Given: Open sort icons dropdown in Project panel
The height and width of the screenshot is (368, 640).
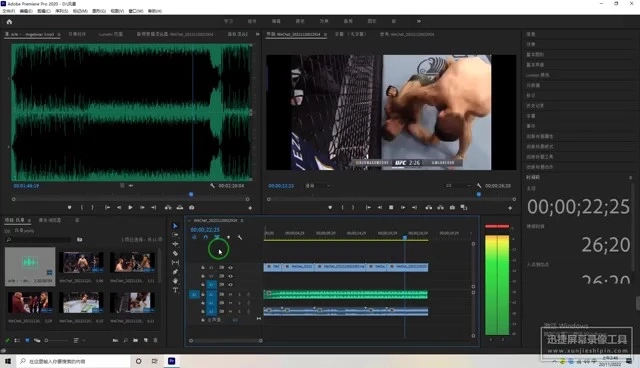Looking at the screenshot, I should coord(78,340).
